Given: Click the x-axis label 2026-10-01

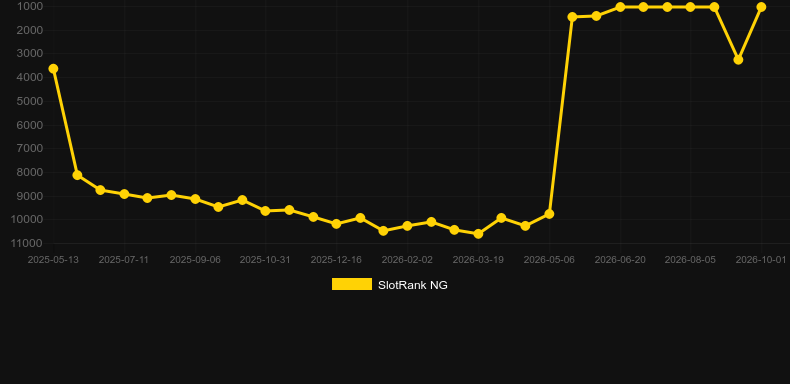Looking at the screenshot, I should click(761, 260).
